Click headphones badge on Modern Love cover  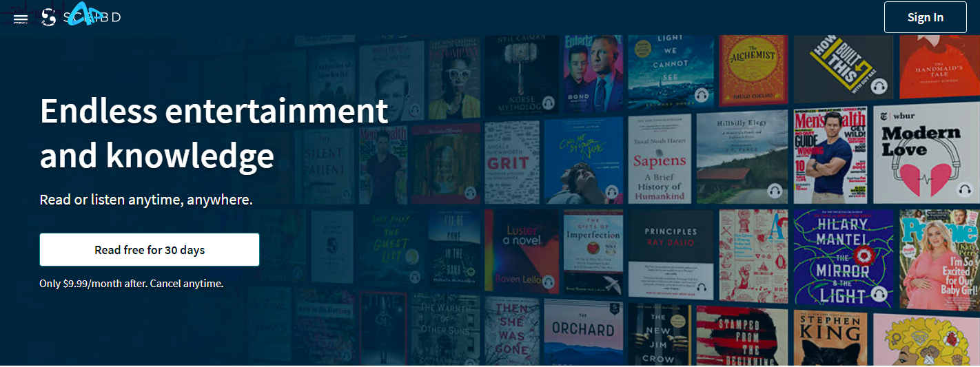click(963, 189)
